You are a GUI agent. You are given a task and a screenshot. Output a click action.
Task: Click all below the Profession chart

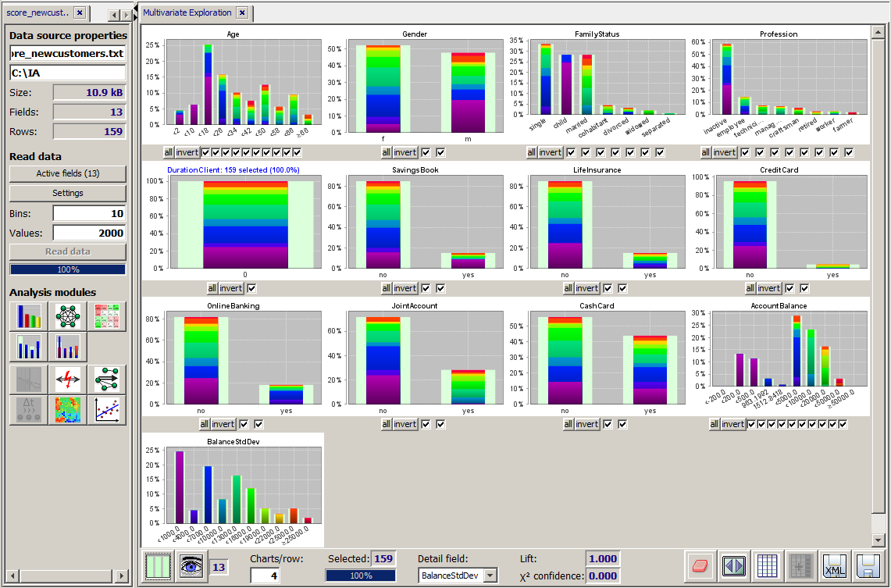[x=704, y=151]
